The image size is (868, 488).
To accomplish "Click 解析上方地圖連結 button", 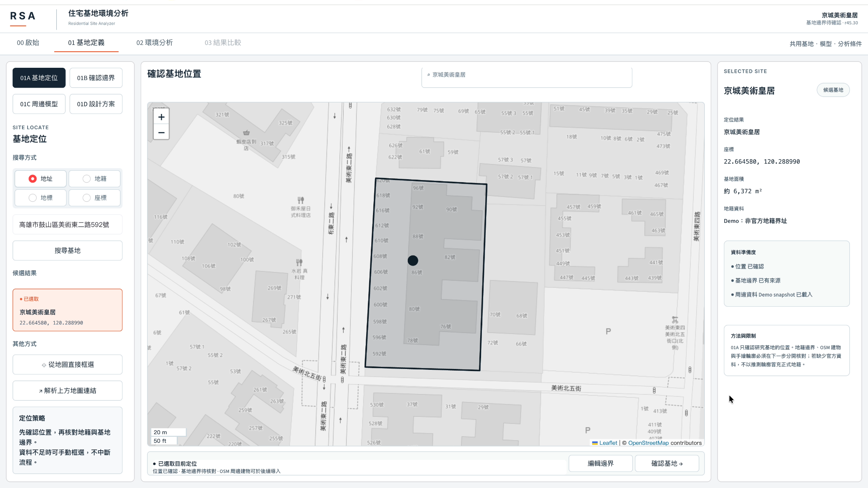I will click(67, 391).
